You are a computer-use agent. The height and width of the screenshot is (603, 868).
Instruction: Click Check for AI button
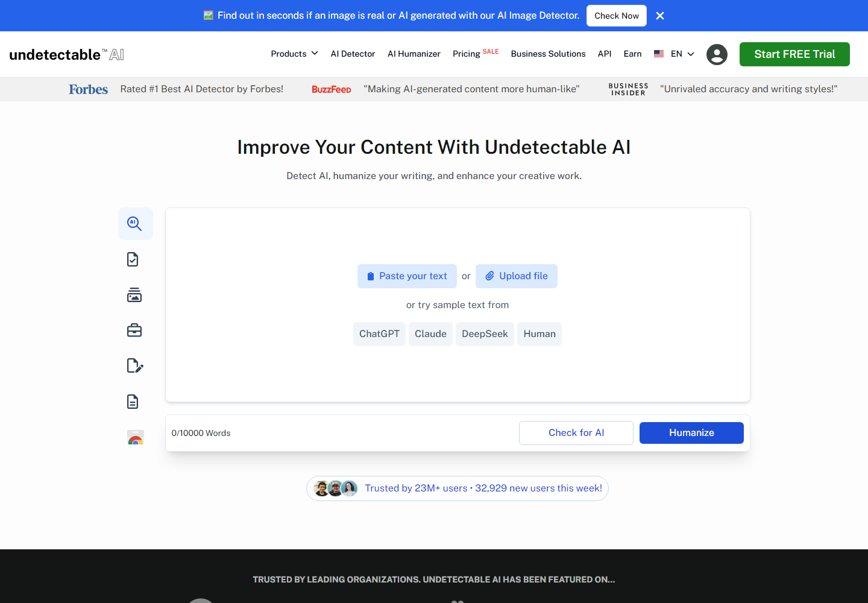point(576,433)
